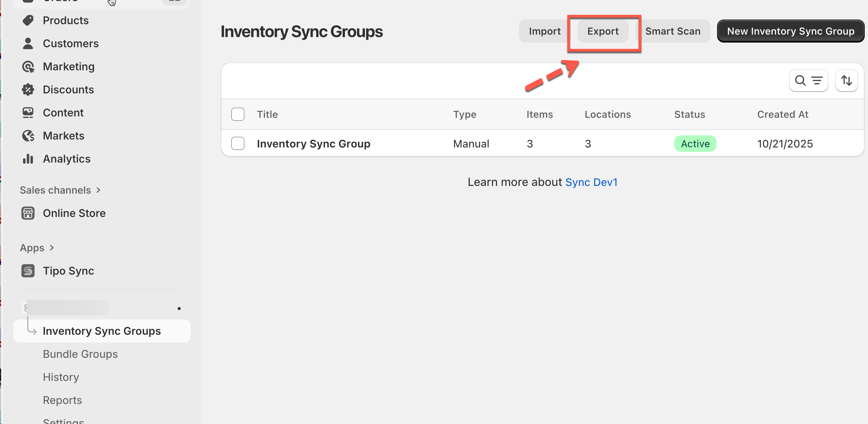
Task: Expand the Apps section chevron
Action: [52, 248]
